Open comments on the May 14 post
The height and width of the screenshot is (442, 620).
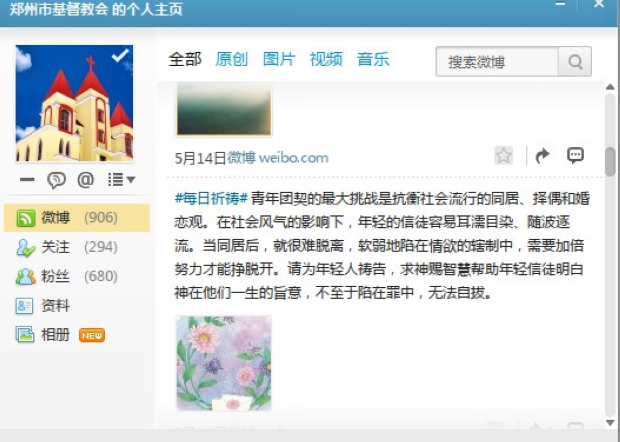tap(575, 155)
